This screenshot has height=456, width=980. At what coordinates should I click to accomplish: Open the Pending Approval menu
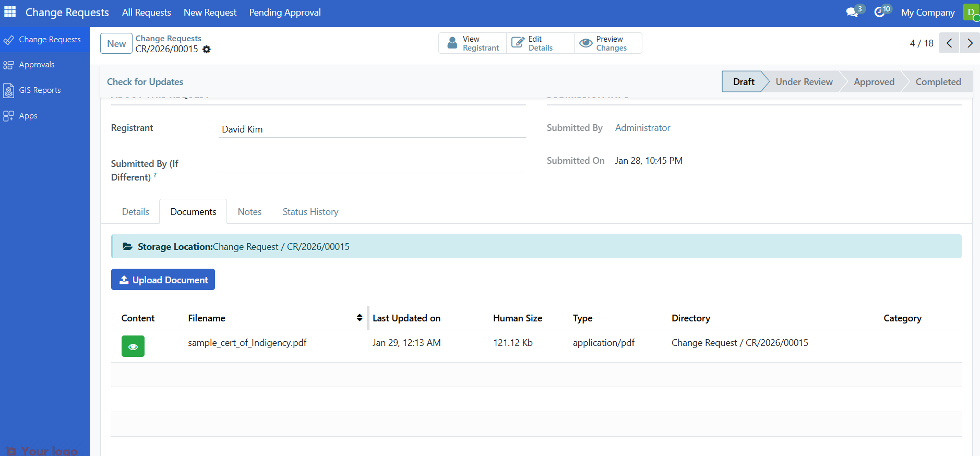pos(284,13)
